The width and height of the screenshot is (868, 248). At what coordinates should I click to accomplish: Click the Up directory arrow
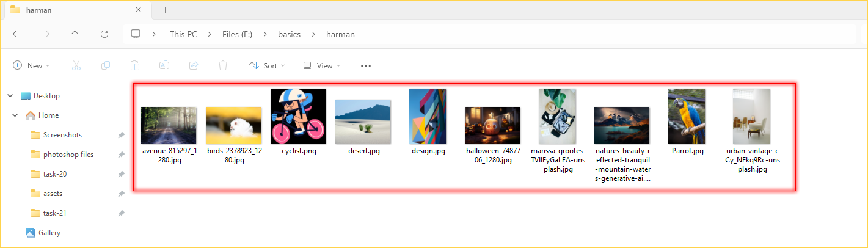tap(75, 34)
